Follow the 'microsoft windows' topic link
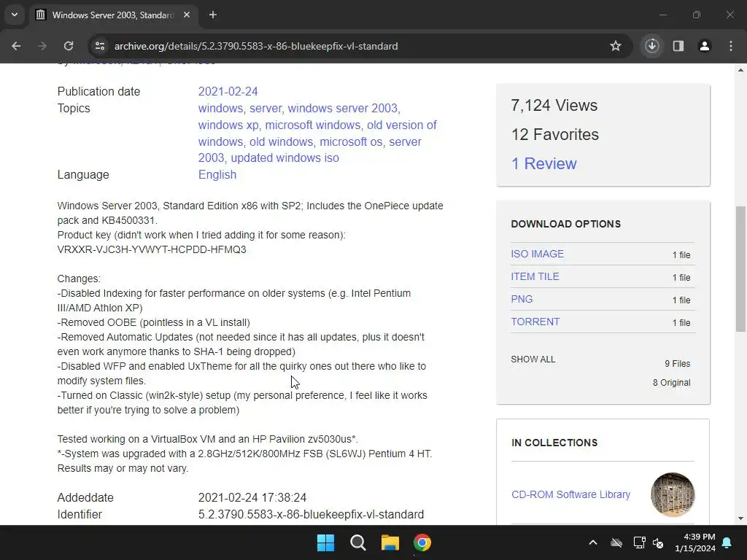 (312, 125)
